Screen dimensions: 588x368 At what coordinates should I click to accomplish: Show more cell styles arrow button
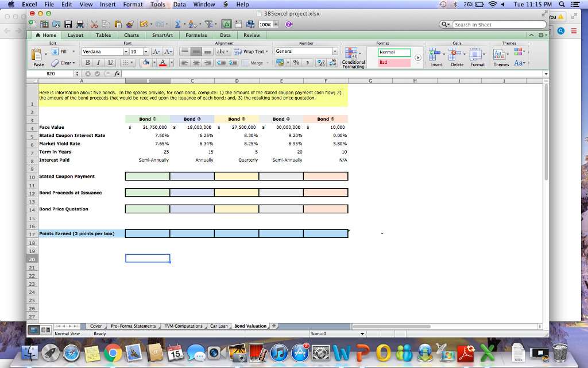[418, 58]
